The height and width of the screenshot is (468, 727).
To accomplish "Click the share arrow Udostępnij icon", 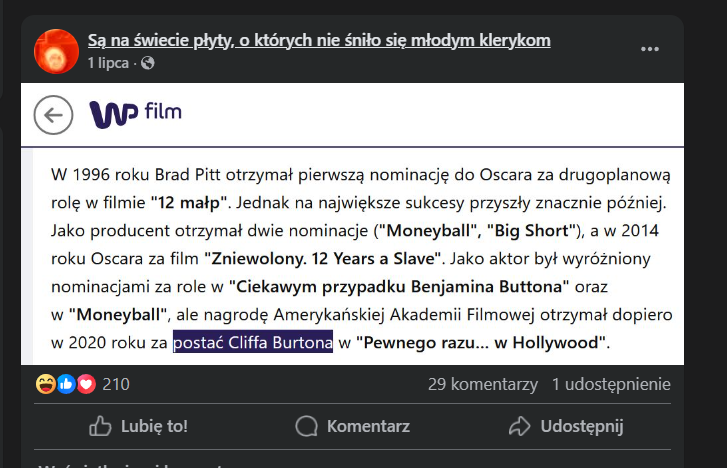I will click(x=519, y=427).
